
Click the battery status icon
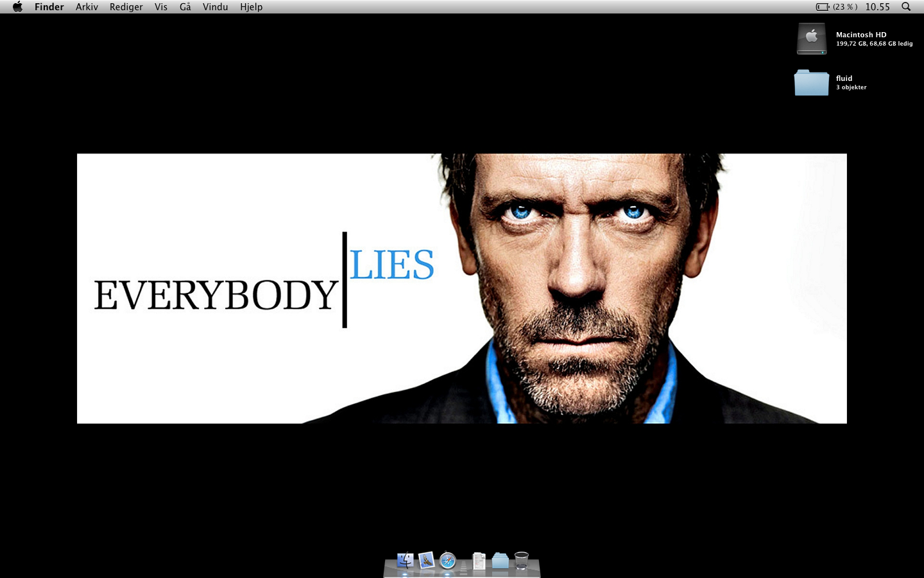[x=823, y=6]
